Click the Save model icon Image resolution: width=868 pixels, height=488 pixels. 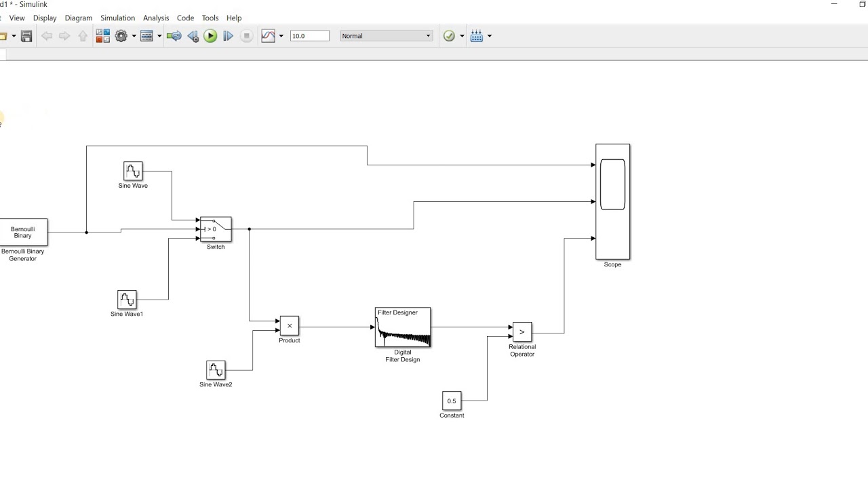click(x=26, y=36)
